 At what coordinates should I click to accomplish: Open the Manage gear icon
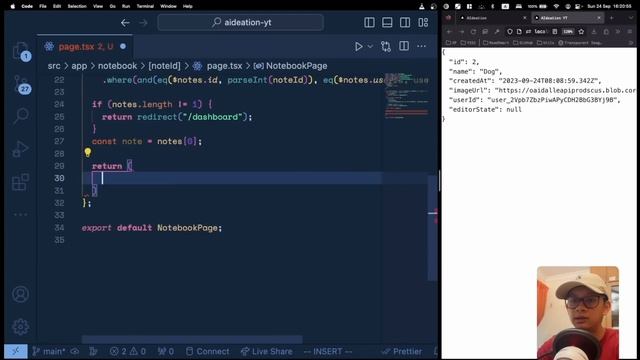click(20, 327)
